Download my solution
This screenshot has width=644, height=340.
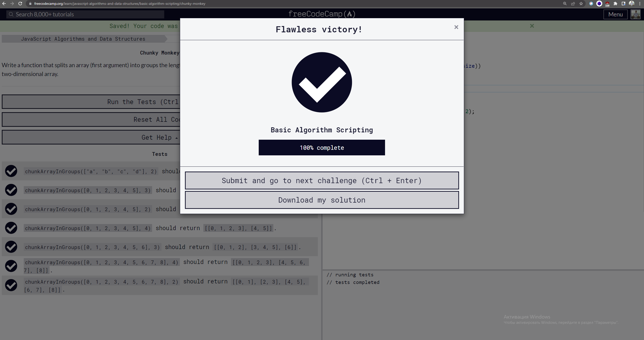coord(322,200)
